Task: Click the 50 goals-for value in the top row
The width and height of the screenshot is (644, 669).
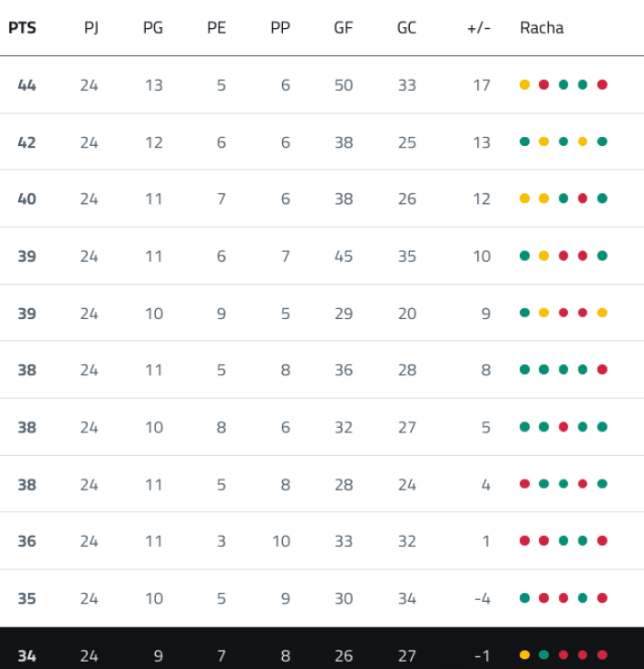Action: [x=344, y=85]
